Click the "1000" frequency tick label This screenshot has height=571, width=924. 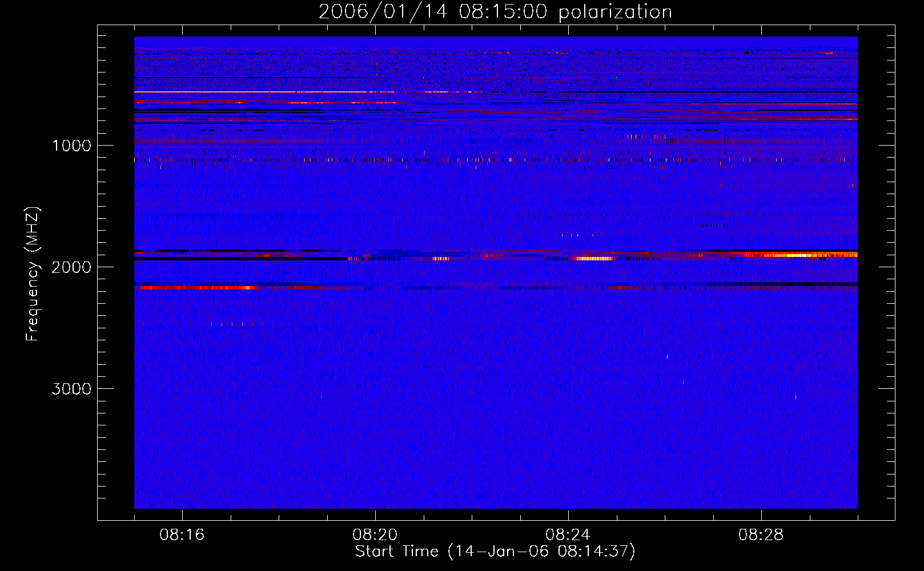point(71,146)
